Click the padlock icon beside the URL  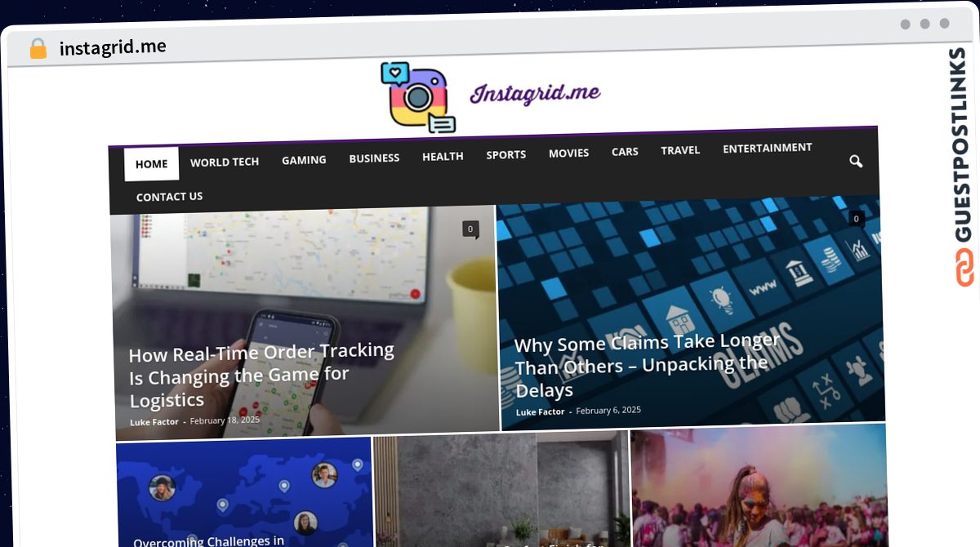38,49
